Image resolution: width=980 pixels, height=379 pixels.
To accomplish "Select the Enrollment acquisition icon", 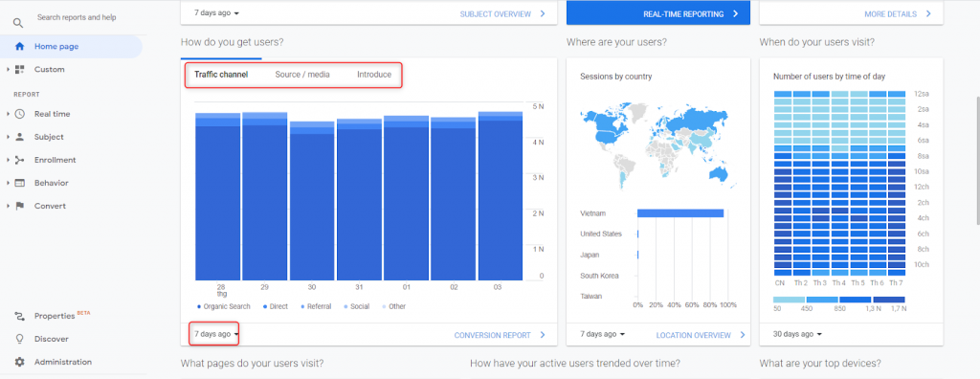I will [x=19, y=160].
